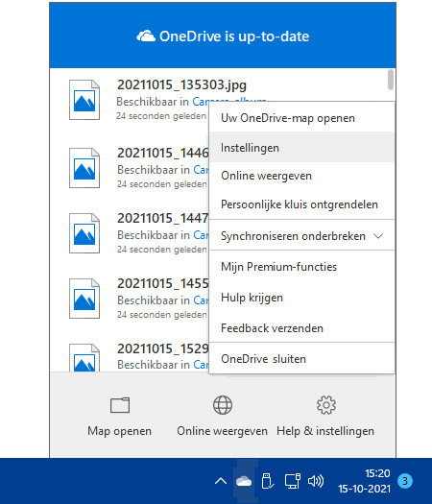Click the OneDrive cloud icon in the system tray
The height and width of the screenshot is (504, 432).
(x=244, y=481)
